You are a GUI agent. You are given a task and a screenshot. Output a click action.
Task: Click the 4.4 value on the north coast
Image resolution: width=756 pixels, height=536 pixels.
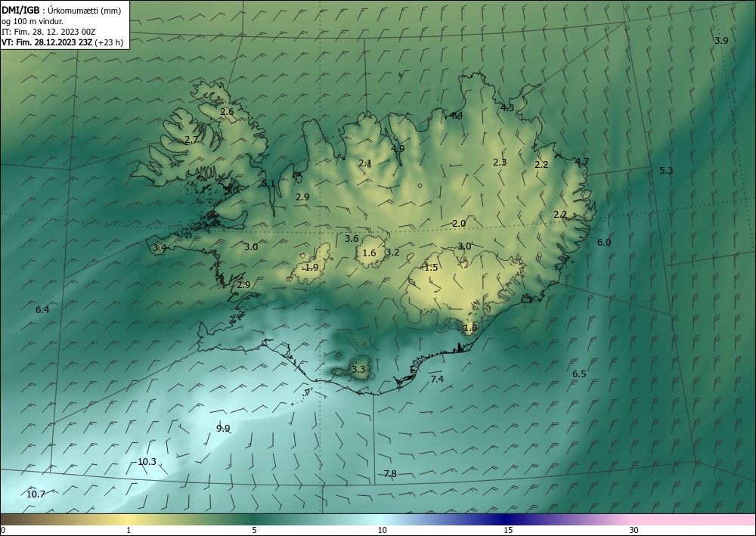tap(456, 115)
